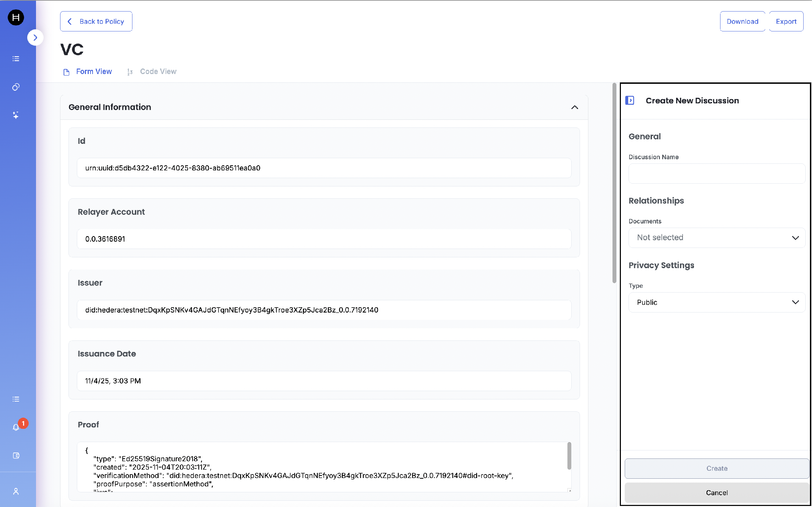Collapse the Create New Discussion panel icon
The image size is (812, 507).
tap(630, 101)
